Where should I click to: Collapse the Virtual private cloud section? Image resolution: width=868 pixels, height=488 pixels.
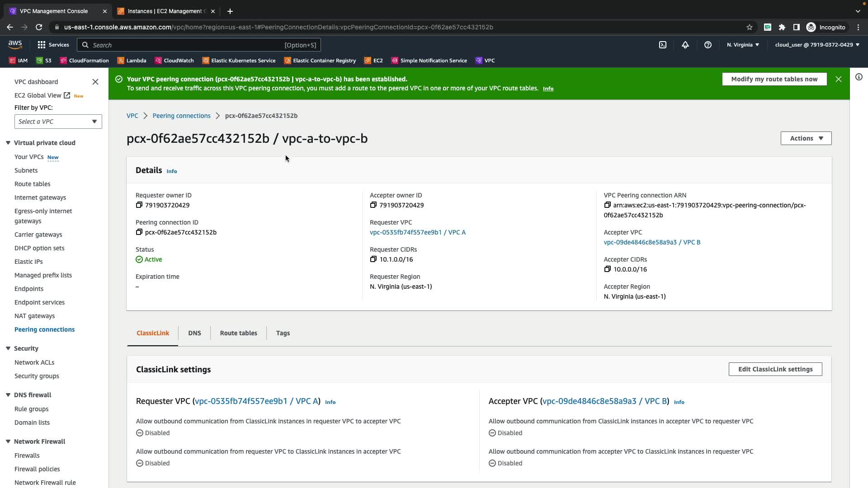[x=8, y=143]
